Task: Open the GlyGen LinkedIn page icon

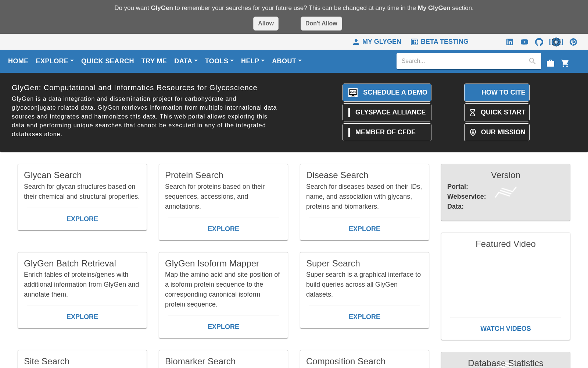Action: (510, 42)
